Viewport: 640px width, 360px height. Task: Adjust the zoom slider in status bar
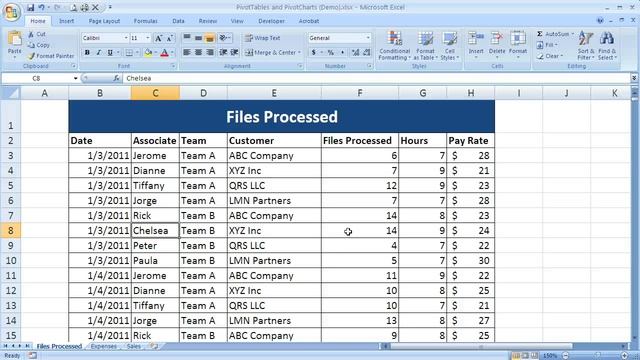(597, 356)
